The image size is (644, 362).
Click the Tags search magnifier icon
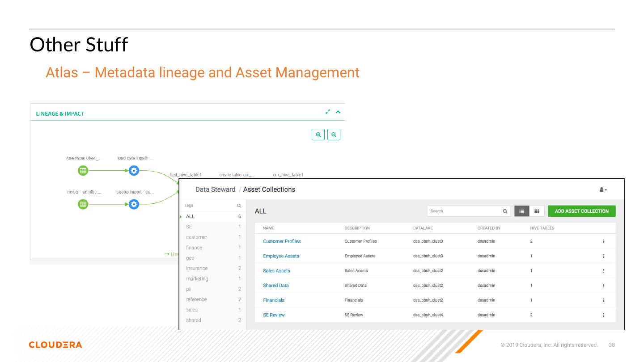click(239, 206)
